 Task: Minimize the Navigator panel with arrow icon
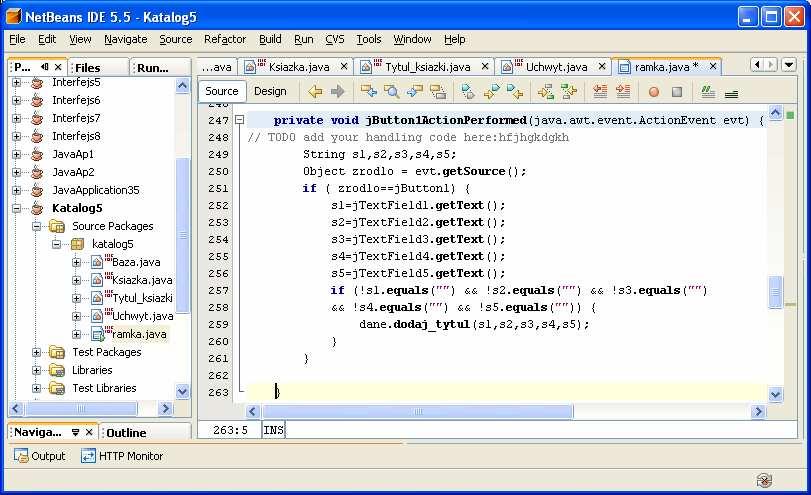point(76,432)
